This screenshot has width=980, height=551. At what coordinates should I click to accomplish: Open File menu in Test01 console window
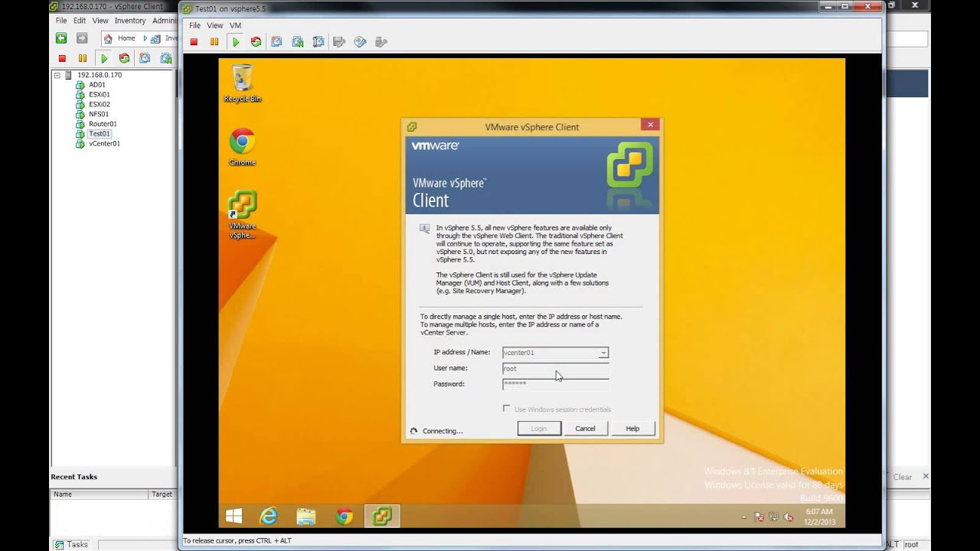coord(195,25)
